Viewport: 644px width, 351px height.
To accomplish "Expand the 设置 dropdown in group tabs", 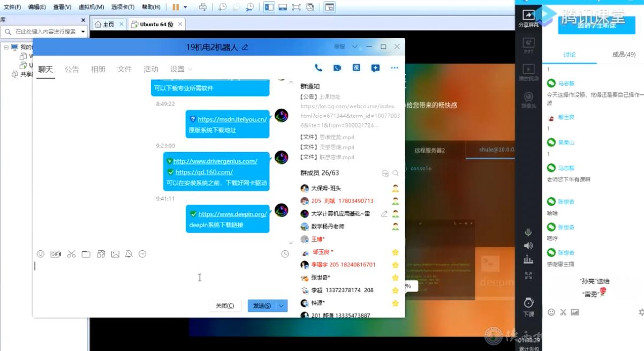I will click(181, 69).
